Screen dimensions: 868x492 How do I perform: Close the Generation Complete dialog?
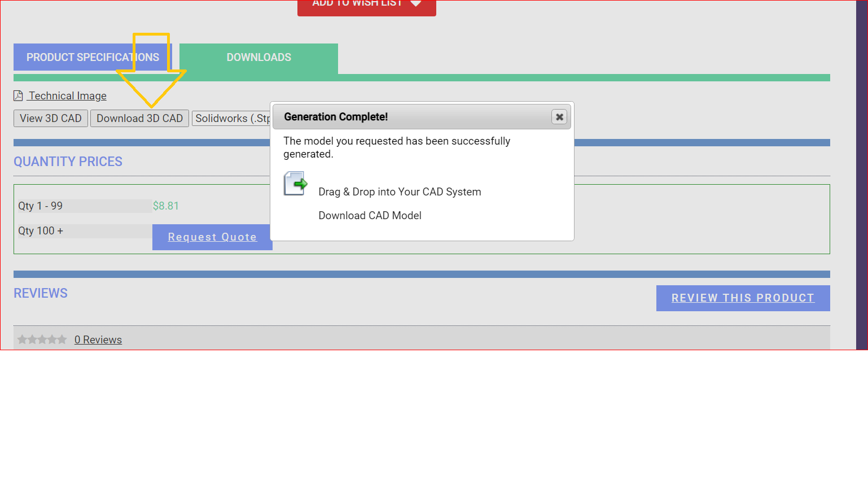(559, 117)
